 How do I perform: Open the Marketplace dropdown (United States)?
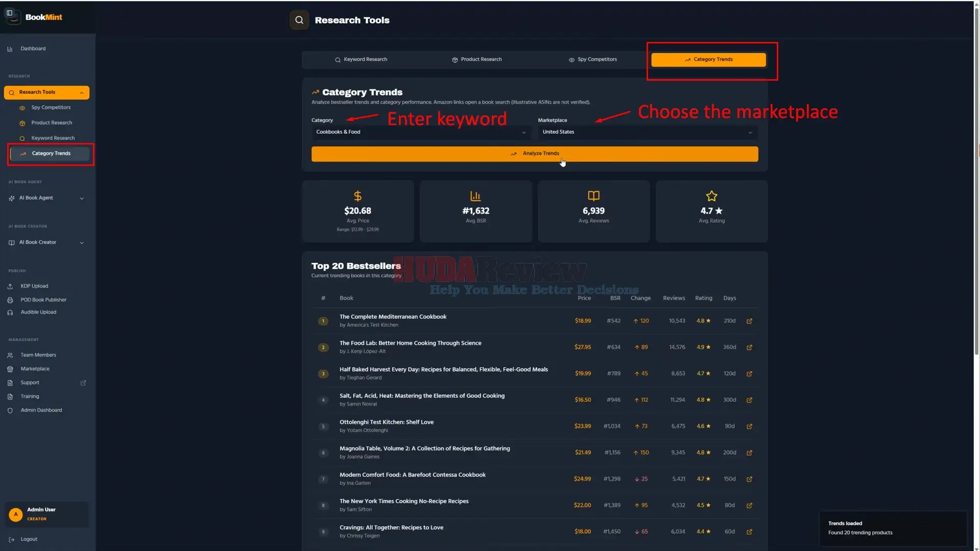pyautogui.click(x=648, y=132)
